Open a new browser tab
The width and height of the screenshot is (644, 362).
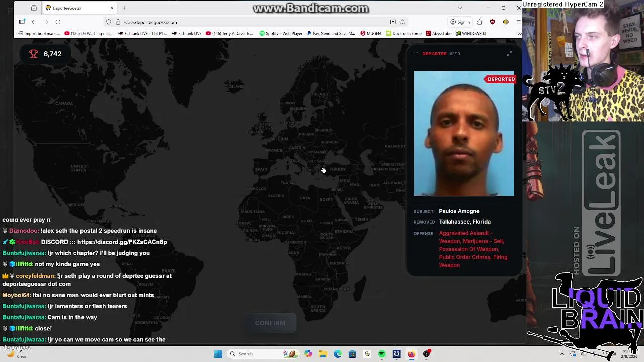124,8
